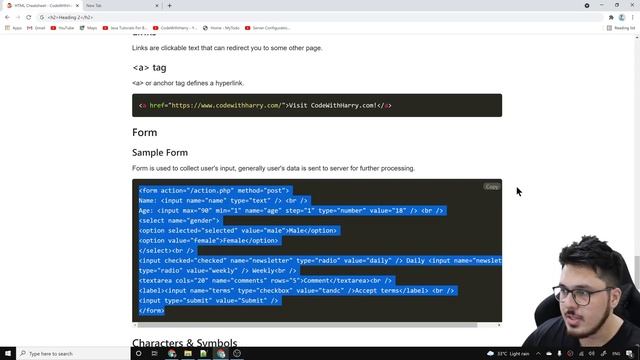640x360 pixels.
Task: Open the Extensions puzzle icon
Action: [611, 18]
